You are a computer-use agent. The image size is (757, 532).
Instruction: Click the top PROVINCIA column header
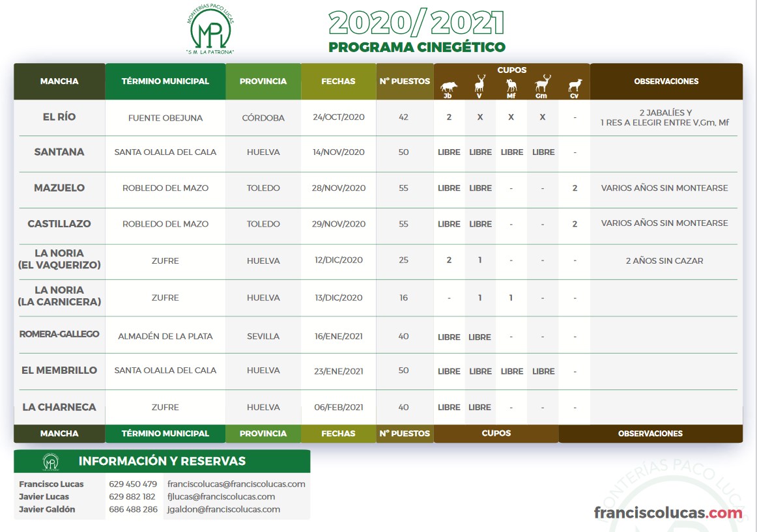pos(263,81)
